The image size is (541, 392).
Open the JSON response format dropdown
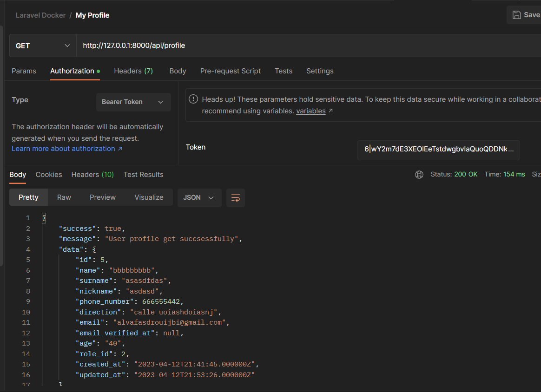[x=199, y=197]
